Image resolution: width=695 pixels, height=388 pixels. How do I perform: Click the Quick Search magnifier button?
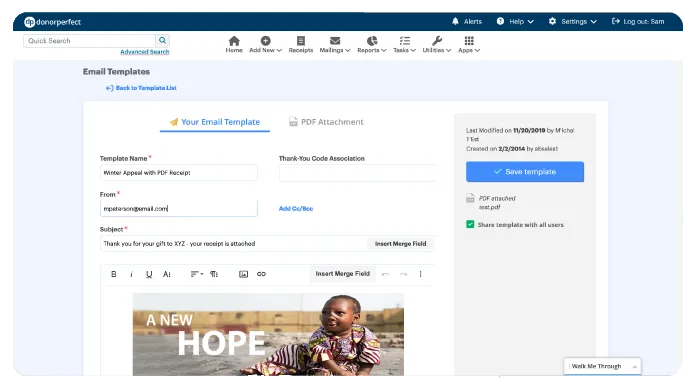163,41
